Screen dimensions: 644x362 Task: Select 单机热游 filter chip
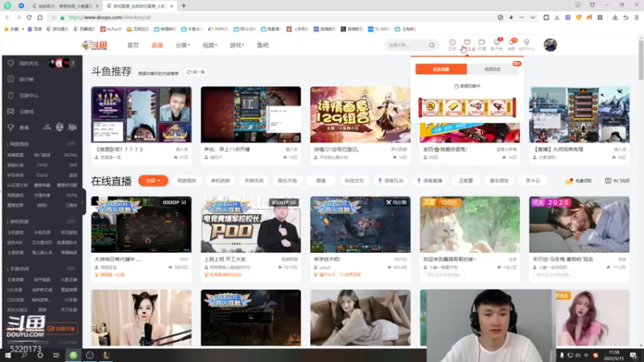click(x=220, y=180)
